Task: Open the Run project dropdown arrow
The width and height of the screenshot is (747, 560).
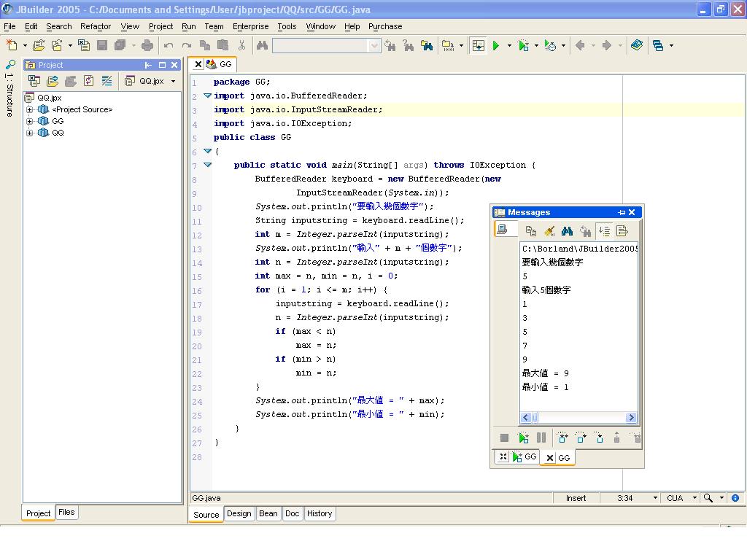Action: pyautogui.click(x=509, y=46)
